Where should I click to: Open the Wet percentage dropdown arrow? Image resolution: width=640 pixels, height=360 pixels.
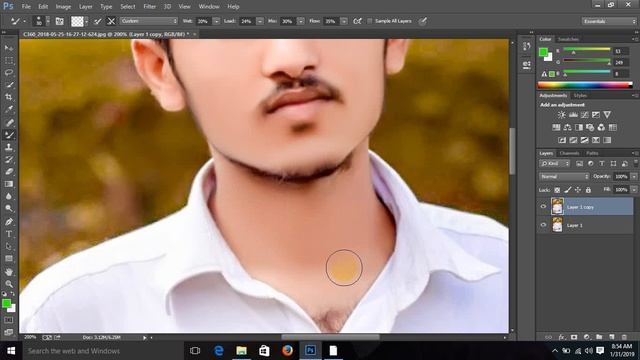coord(216,21)
